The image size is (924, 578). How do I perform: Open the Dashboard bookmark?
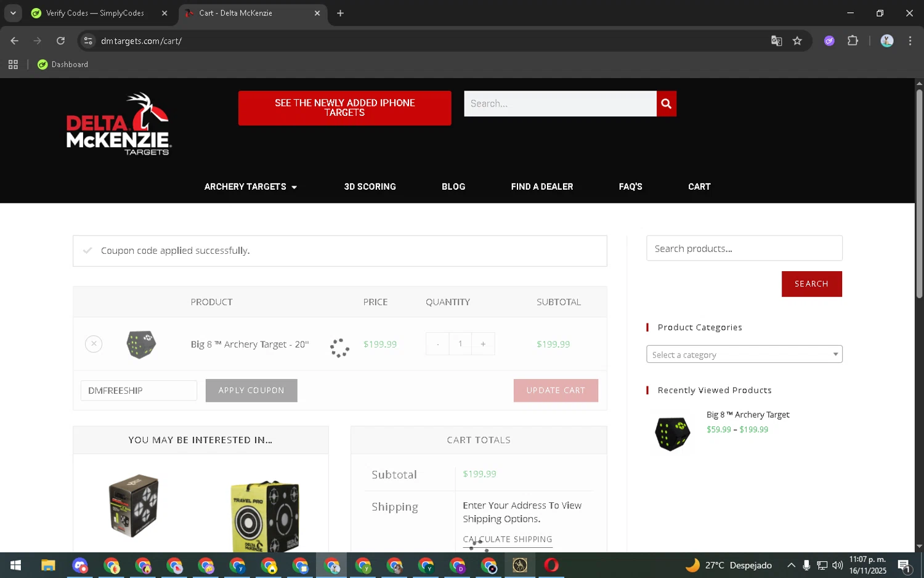63,64
